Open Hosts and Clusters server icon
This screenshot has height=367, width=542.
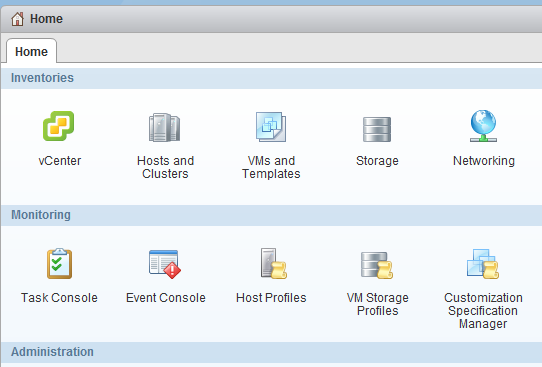(165, 128)
